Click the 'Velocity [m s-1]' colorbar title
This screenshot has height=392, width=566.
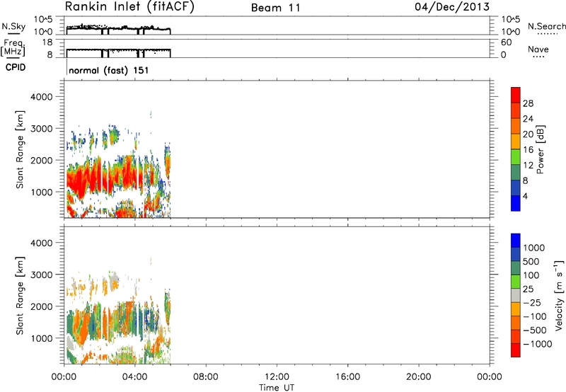(x=558, y=295)
